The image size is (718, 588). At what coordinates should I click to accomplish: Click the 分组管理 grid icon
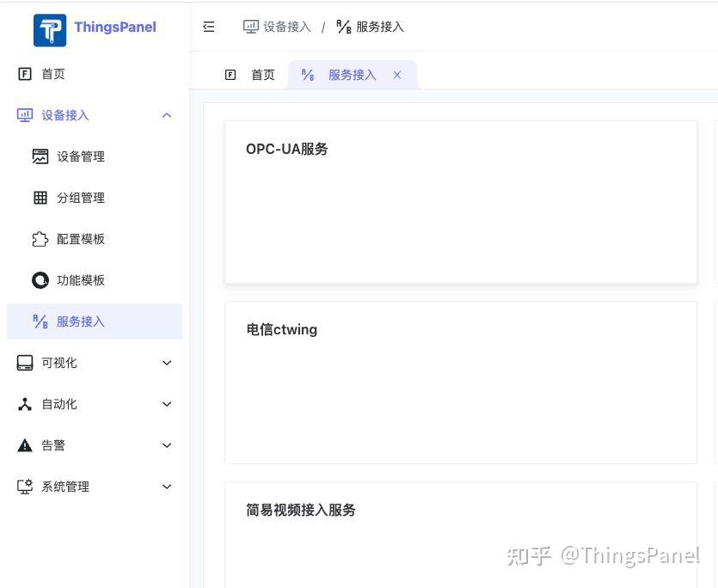coord(40,198)
